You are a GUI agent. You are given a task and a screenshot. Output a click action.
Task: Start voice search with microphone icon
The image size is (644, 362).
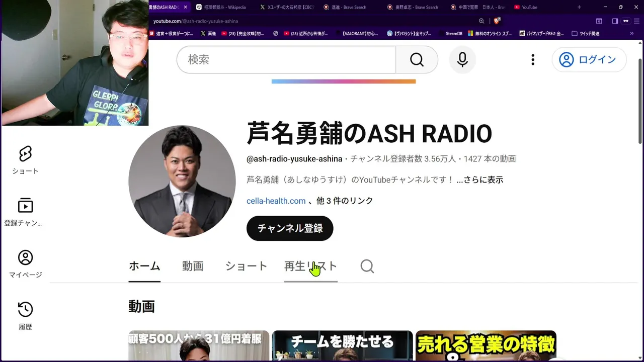click(x=462, y=60)
